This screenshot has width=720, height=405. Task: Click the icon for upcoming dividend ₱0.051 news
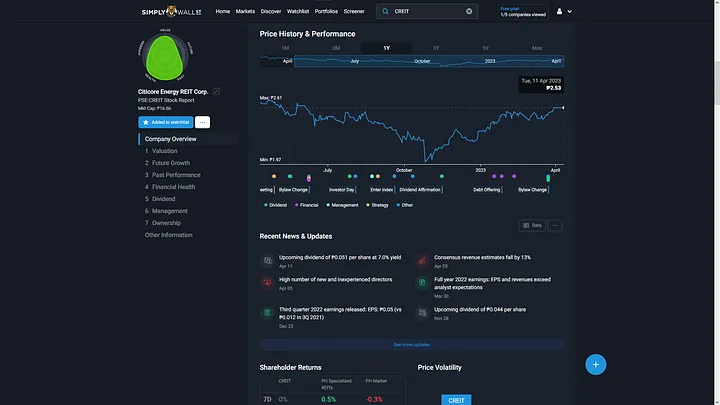click(x=267, y=261)
